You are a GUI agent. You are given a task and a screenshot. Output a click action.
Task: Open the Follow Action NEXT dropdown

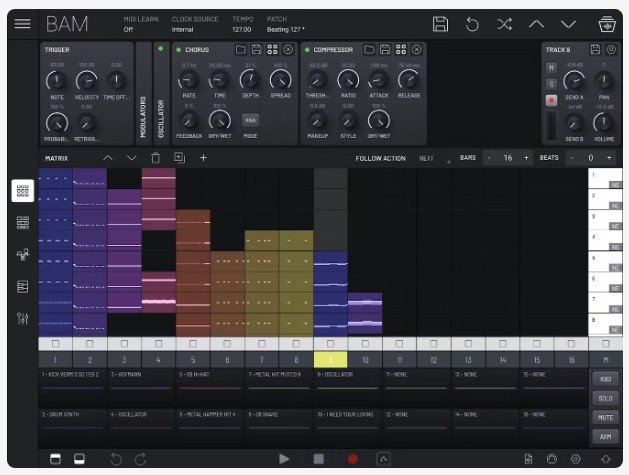[x=434, y=158]
